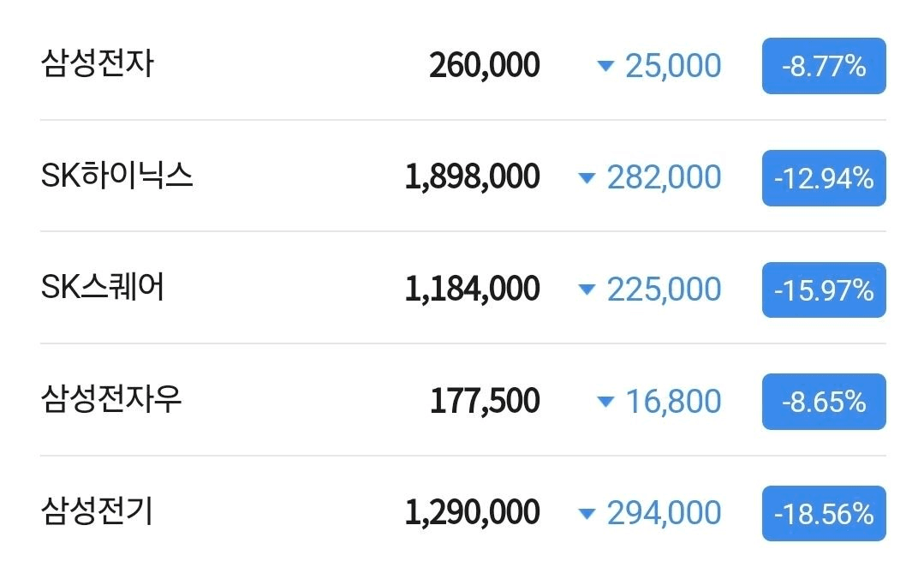Tap the -8.65% change badge
The width and height of the screenshot is (924, 573).
click(x=824, y=402)
